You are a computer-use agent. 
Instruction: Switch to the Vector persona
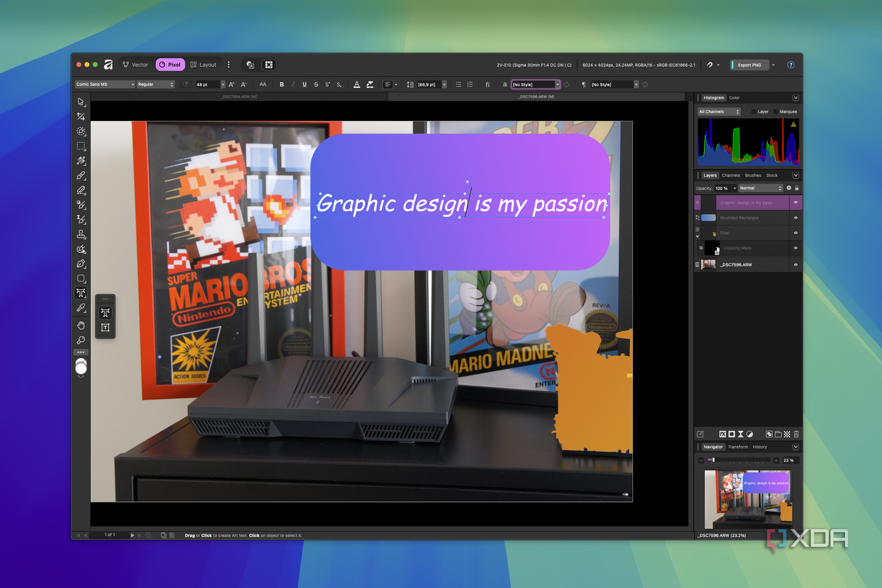135,64
